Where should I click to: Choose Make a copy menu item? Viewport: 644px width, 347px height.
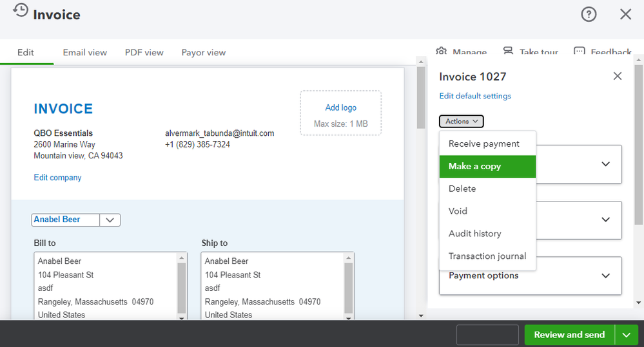487,167
